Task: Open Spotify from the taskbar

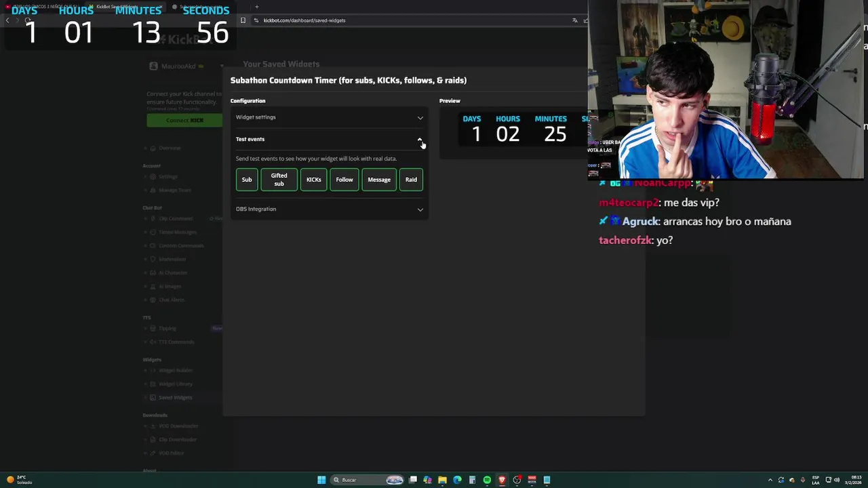Action: point(487,480)
